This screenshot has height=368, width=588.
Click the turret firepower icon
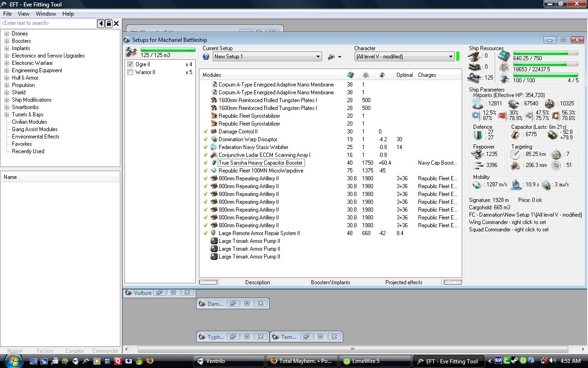click(478, 155)
